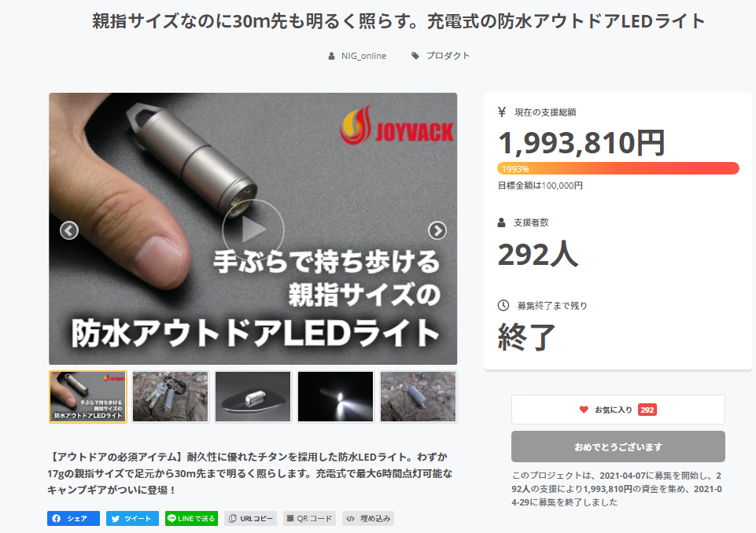Share on Facebook with シェア button
The image size is (756, 533).
coord(73,519)
